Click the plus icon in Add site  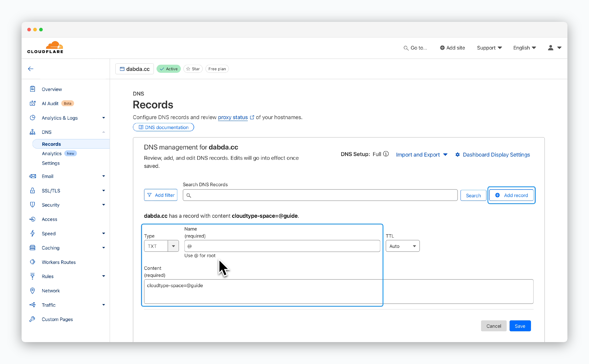click(442, 48)
